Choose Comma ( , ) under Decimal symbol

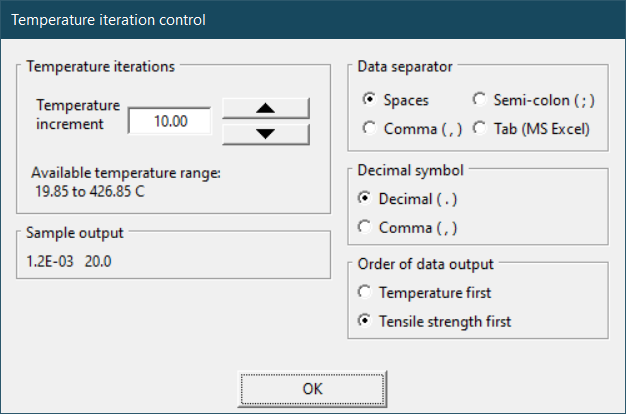click(366, 227)
